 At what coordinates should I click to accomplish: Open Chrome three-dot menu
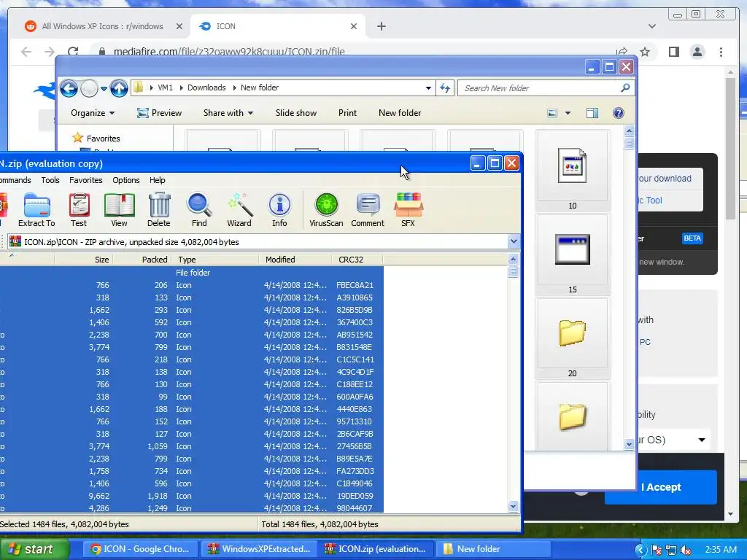point(721,52)
